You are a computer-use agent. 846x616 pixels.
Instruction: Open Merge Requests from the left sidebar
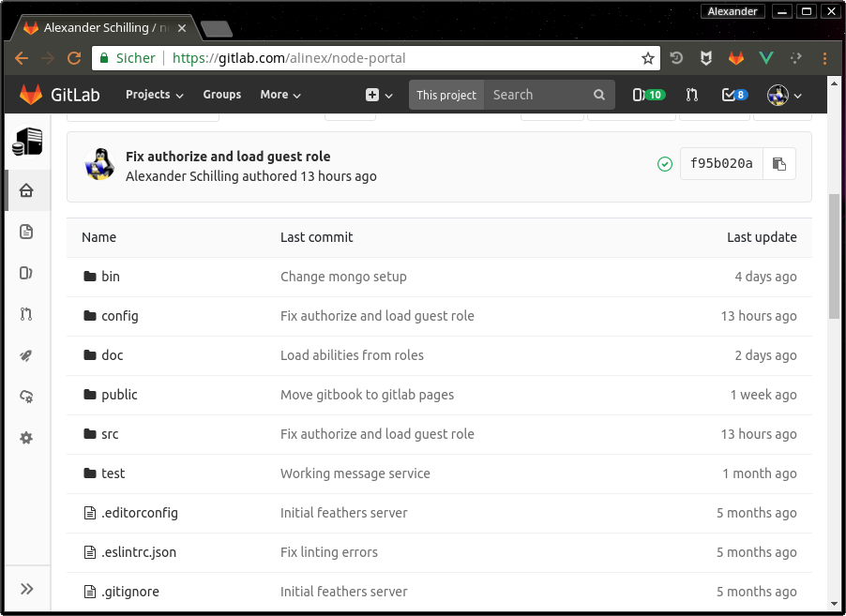[x=26, y=314]
